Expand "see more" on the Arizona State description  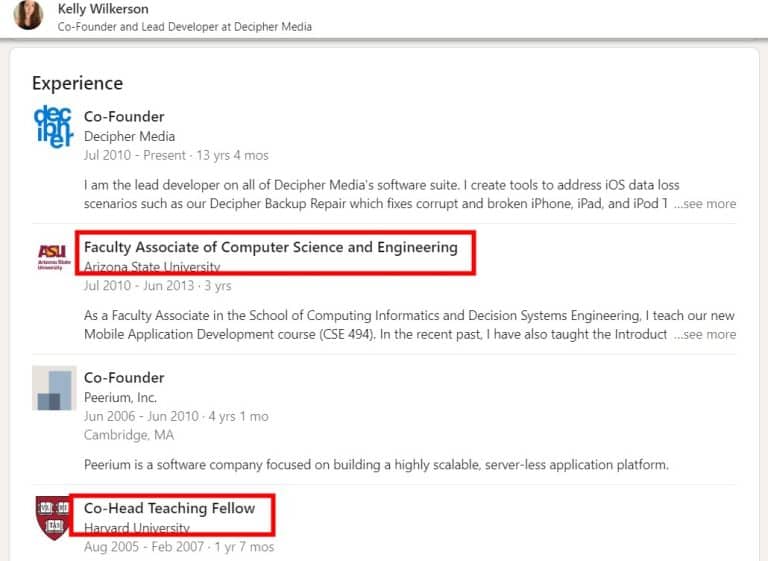(x=705, y=334)
